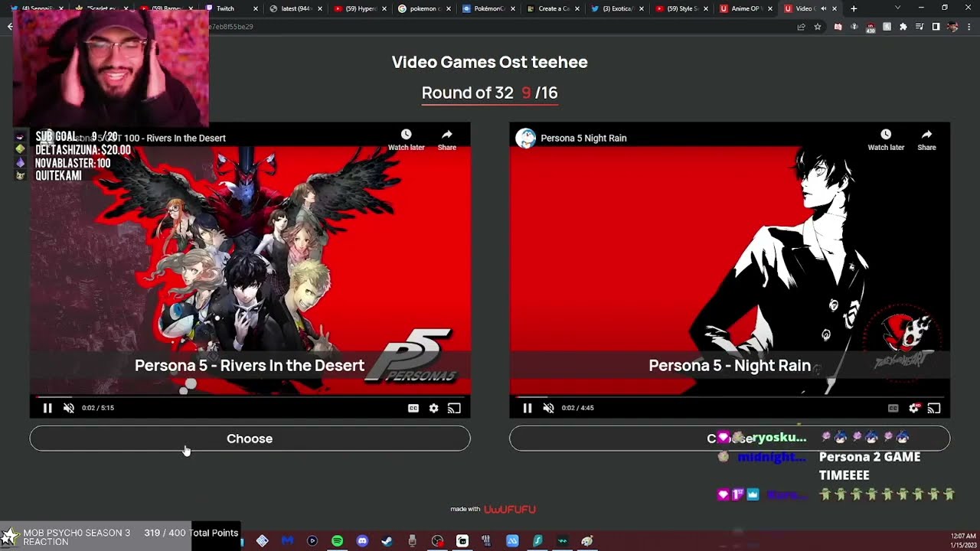Open settings gear on Rivers In the Desert video

pyautogui.click(x=433, y=408)
